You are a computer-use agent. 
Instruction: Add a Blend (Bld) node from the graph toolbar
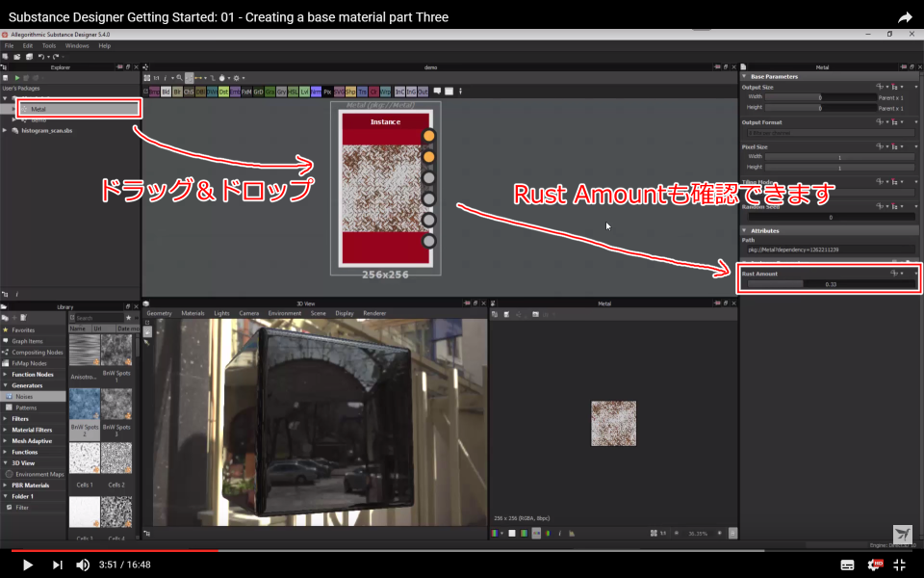tap(166, 92)
